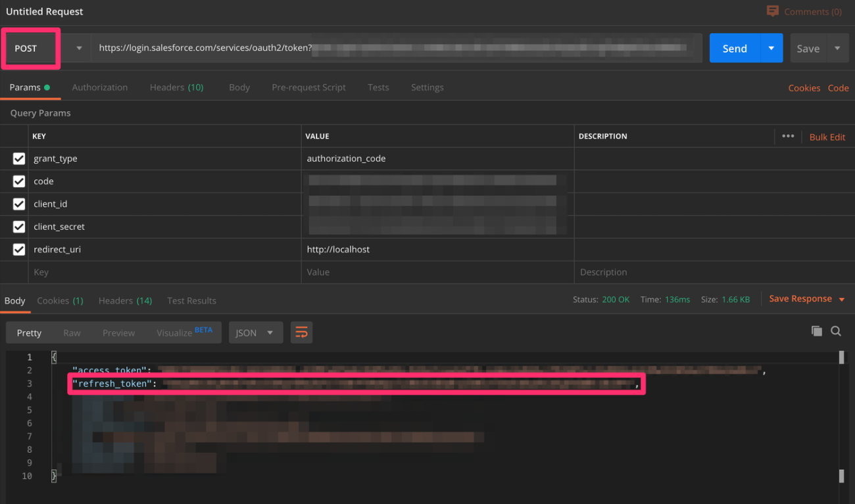
Task: Click the Size 1.66 KB value
Action: 735,299
